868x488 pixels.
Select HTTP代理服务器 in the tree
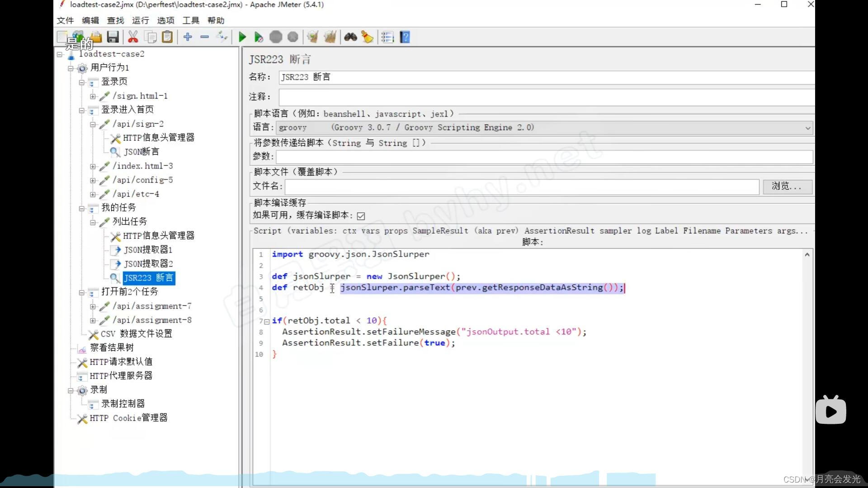click(x=121, y=375)
